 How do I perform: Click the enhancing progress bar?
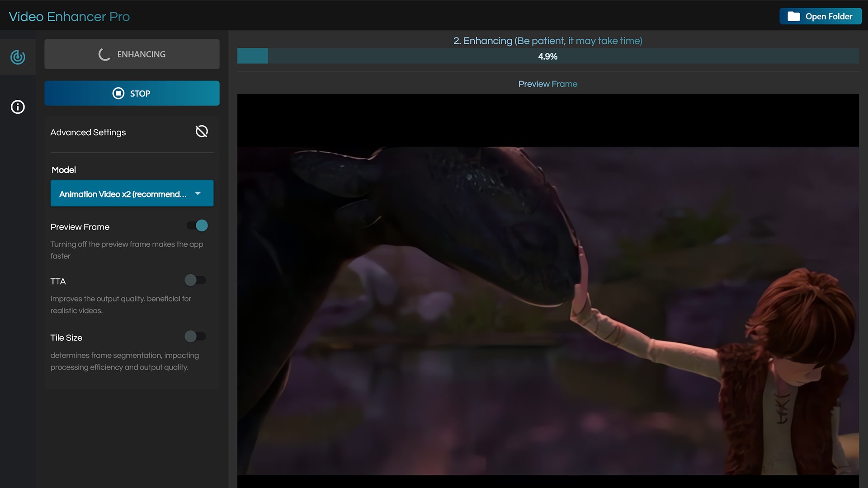tap(548, 56)
